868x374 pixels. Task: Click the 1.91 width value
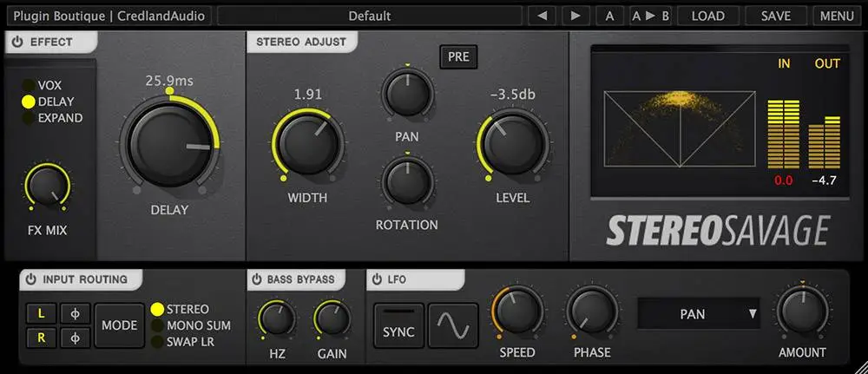point(308,95)
